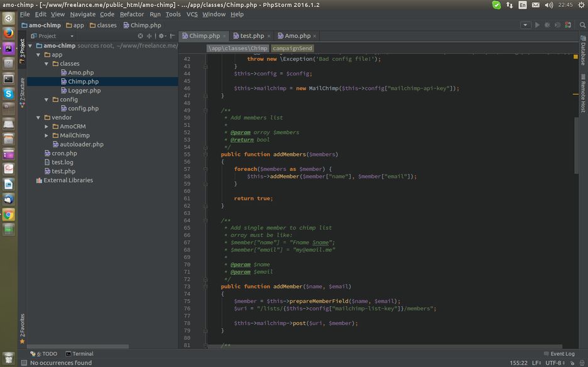Screen dimensions: 588x367
Task: Expand the MailChimp folder
Action: tap(47, 136)
